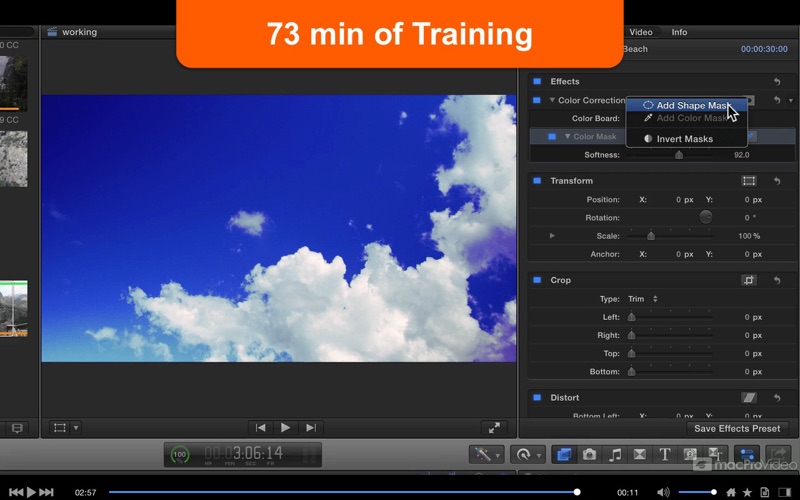Toggle the Color Mask blue checkbox
The height and width of the screenshot is (500, 800).
552,137
